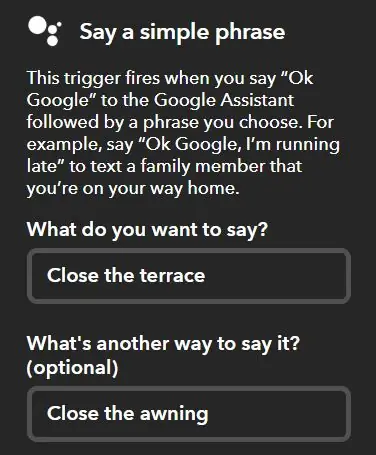Select the "Say a simple phrase" heading
Screen dimensions: 376x455
click(x=182, y=32)
